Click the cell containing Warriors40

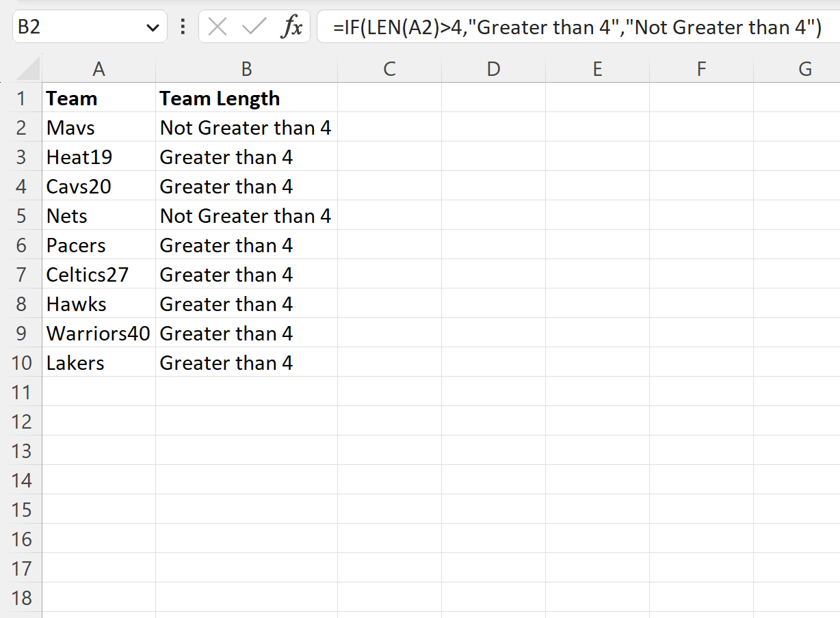(x=99, y=333)
